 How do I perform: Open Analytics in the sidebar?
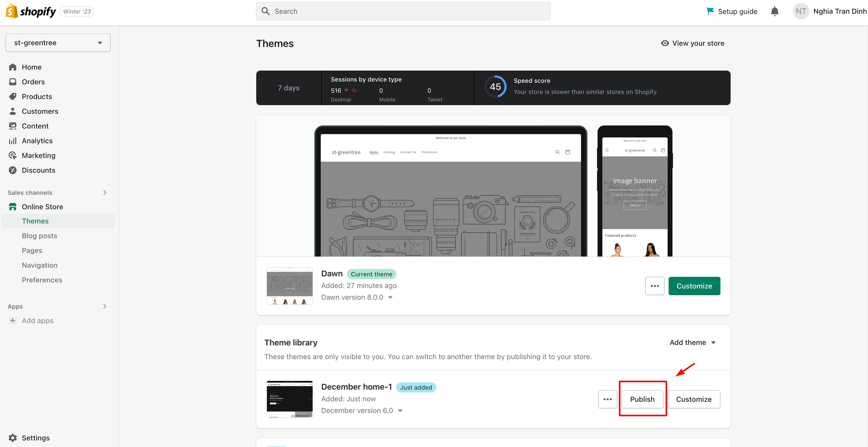(37, 141)
